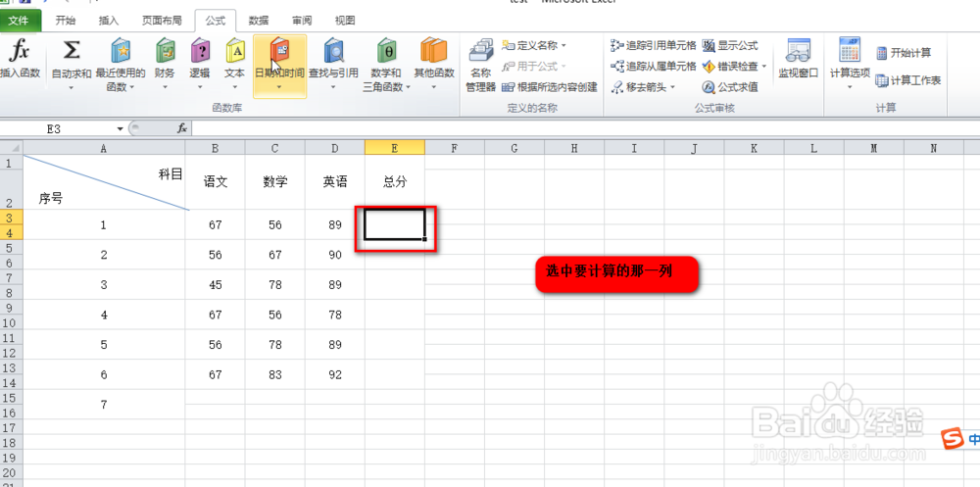Expand the 定义名称 dropdown
Screen dimensions: 980x487
click(563, 46)
